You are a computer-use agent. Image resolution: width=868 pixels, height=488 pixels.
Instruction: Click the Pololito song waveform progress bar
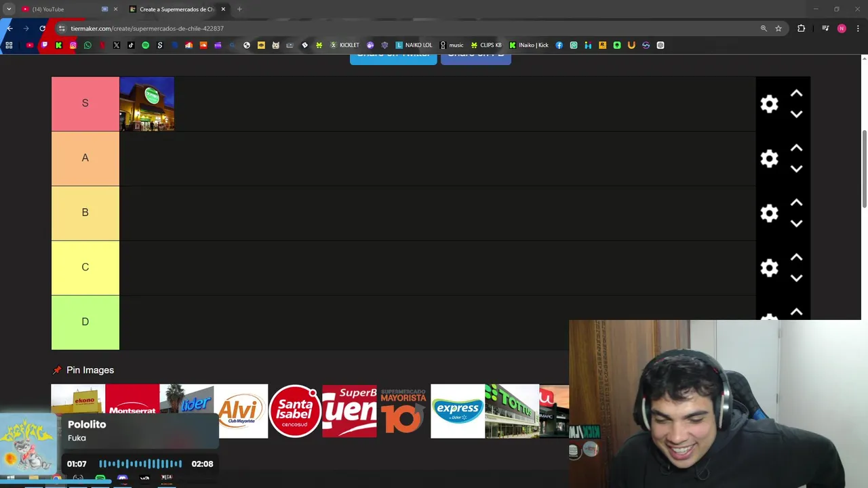coord(140,464)
